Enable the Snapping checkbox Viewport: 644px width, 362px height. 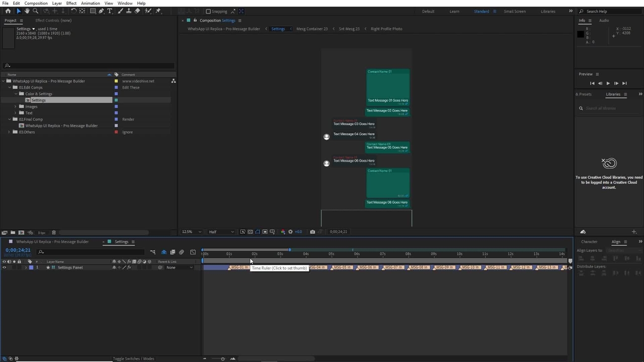click(x=208, y=12)
